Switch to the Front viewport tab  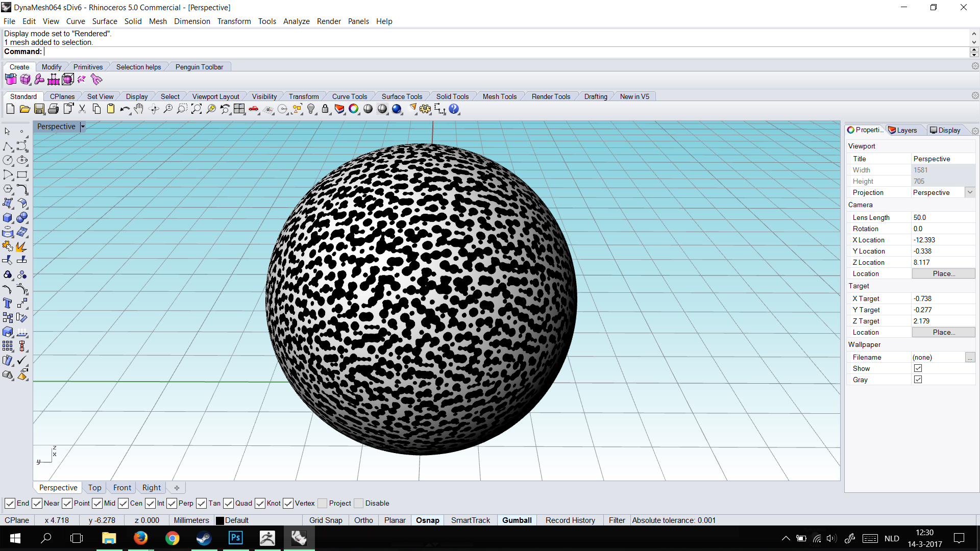click(x=122, y=488)
